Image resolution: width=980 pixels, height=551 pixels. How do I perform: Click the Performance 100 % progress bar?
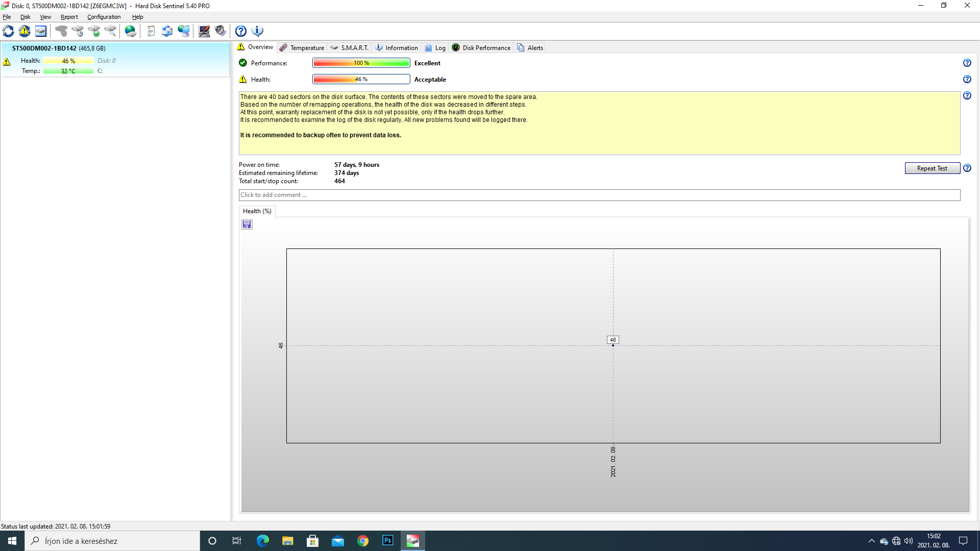[x=361, y=63]
